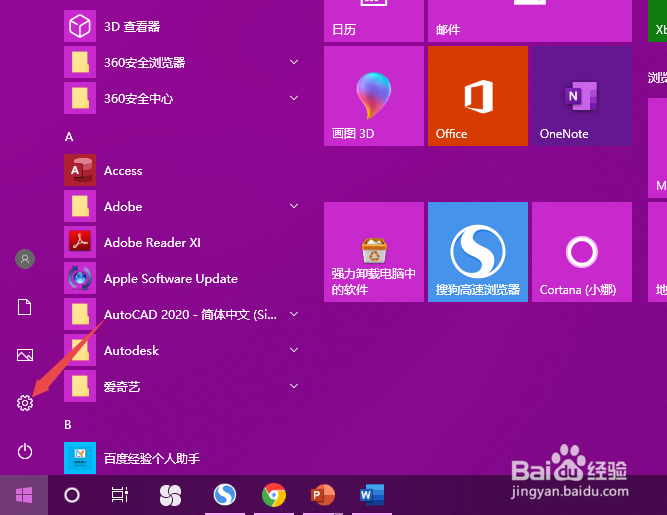This screenshot has height=515, width=667.
Task: Open Cortana circle on the taskbar
Action: (71, 495)
